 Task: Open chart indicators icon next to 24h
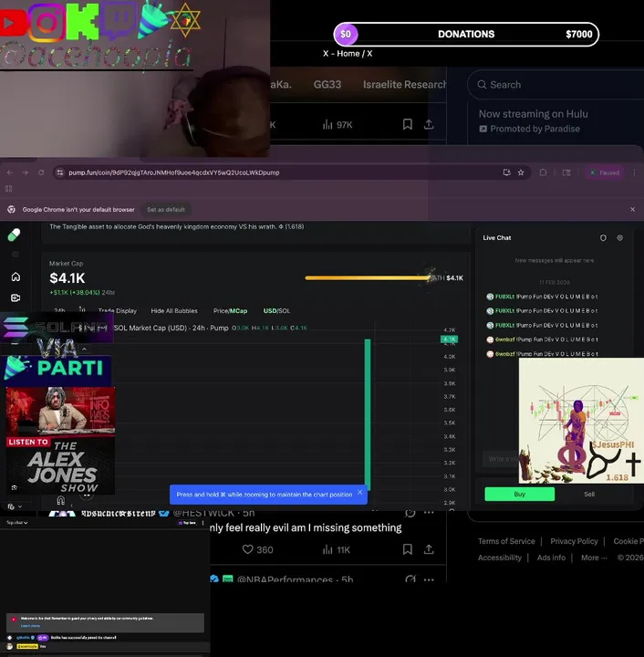[82, 310]
